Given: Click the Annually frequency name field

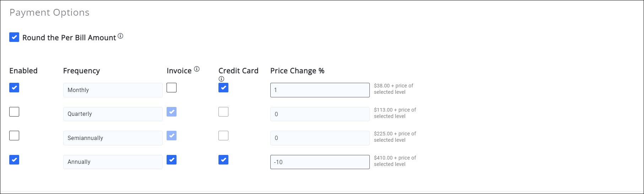Looking at the screenshot, I should coord(113,162).
